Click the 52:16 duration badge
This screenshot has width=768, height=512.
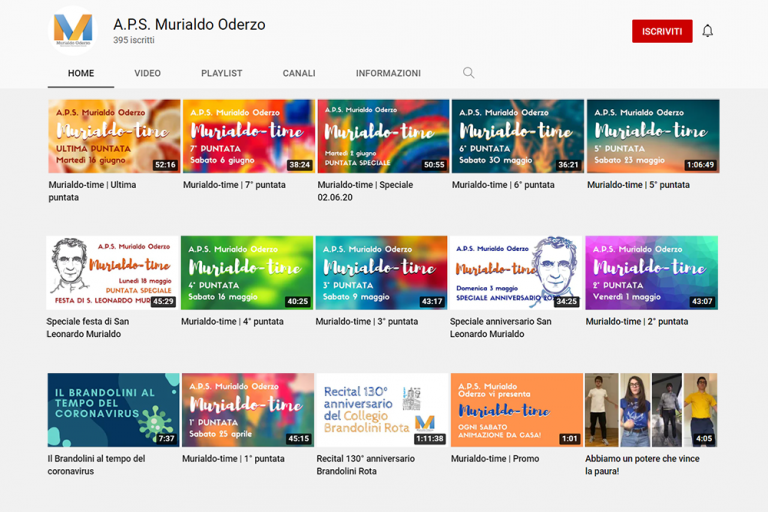[165, 165]
